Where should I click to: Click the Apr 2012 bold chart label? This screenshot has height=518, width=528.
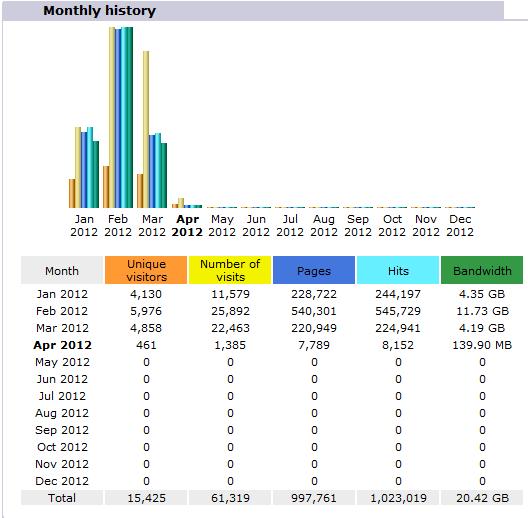(187, 225)
